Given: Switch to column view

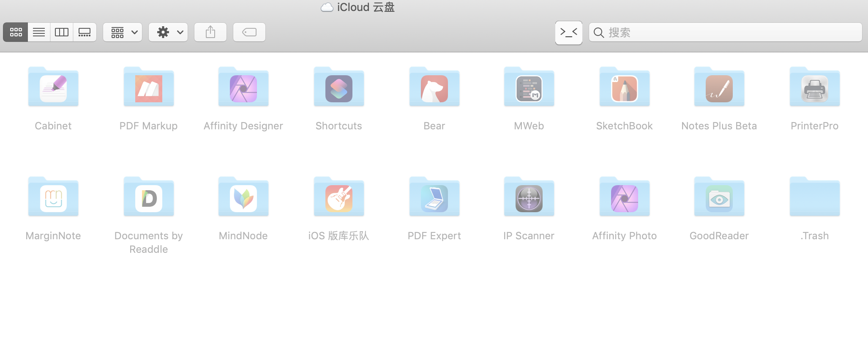Looking at the screenshot, I should click(x=62, y=32).
